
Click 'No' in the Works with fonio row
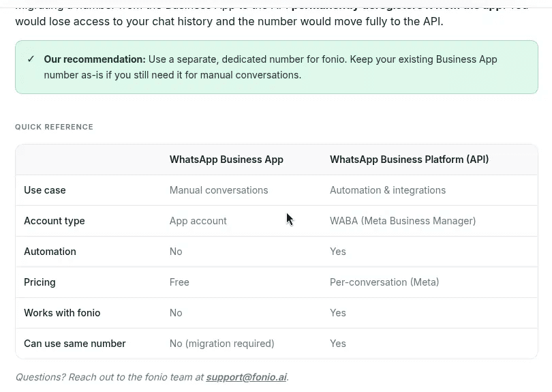(176, 313)
